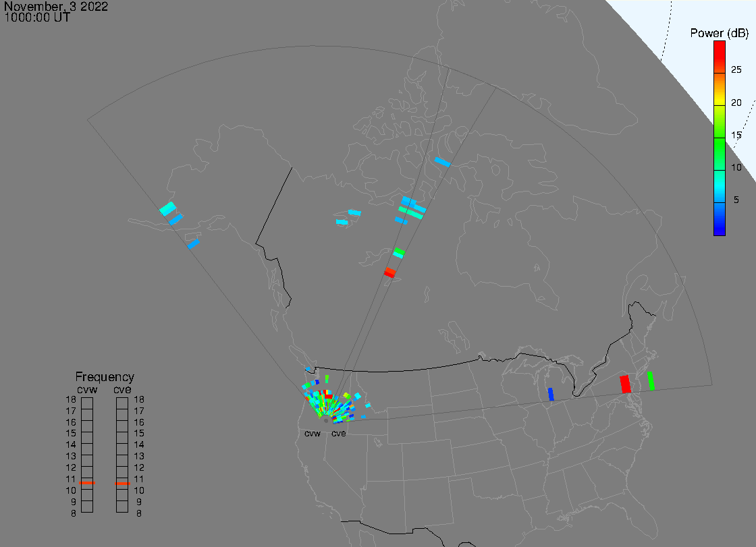Click the lowest blue echo patch over Alaska
The width and height of the screenshot is (756, 547).
(193, 243)
